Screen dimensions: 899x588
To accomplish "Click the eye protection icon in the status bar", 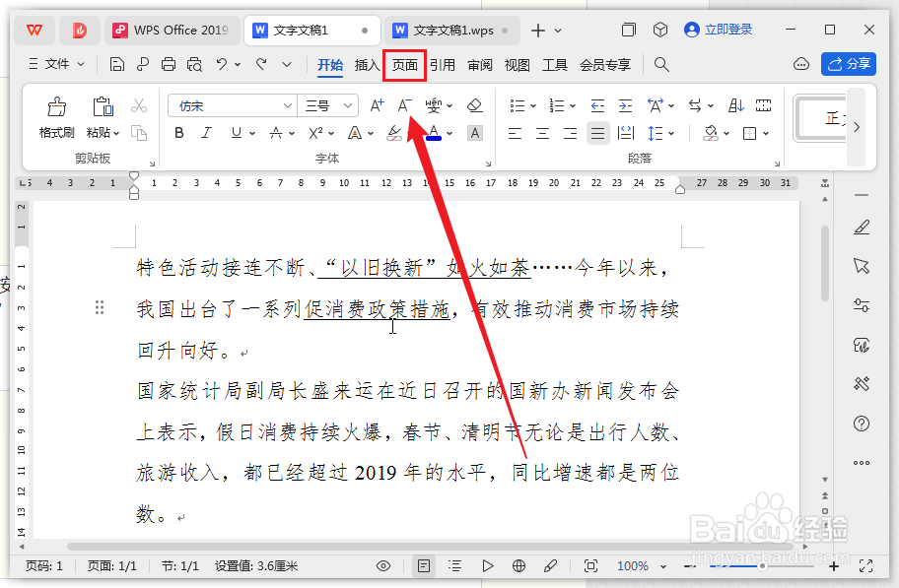I will [x=383, y=566].
